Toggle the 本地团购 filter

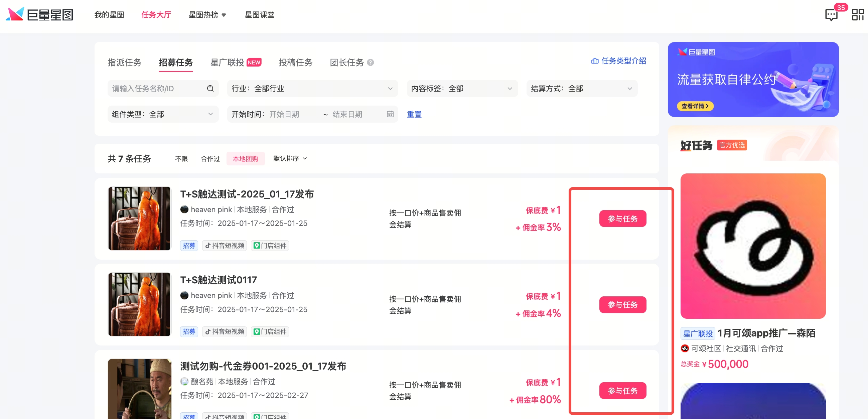coord(245,158)
